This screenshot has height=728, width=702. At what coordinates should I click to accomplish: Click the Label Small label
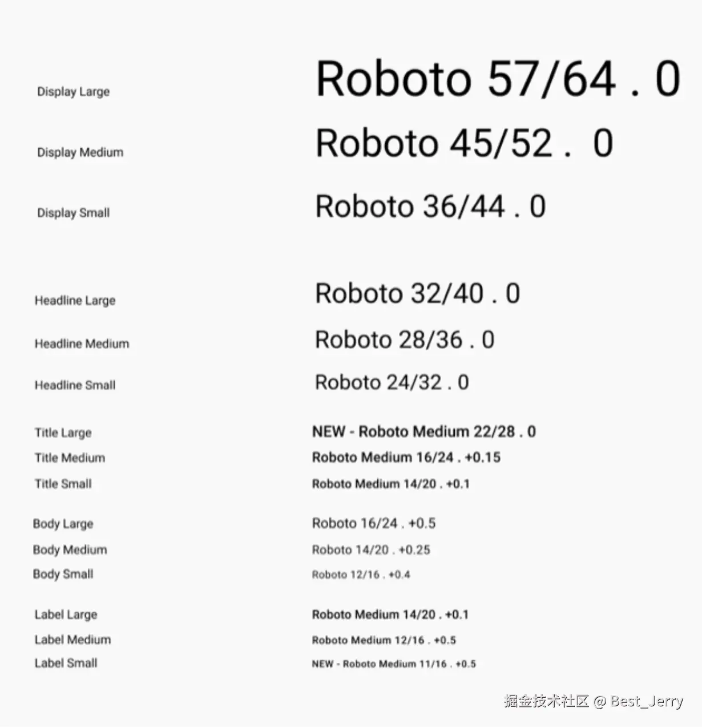66,663
